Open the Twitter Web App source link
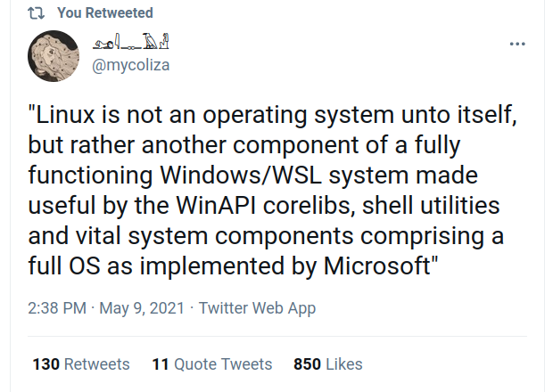The height and width of the screenshot is (392, 553). click(x=257, y=308)
